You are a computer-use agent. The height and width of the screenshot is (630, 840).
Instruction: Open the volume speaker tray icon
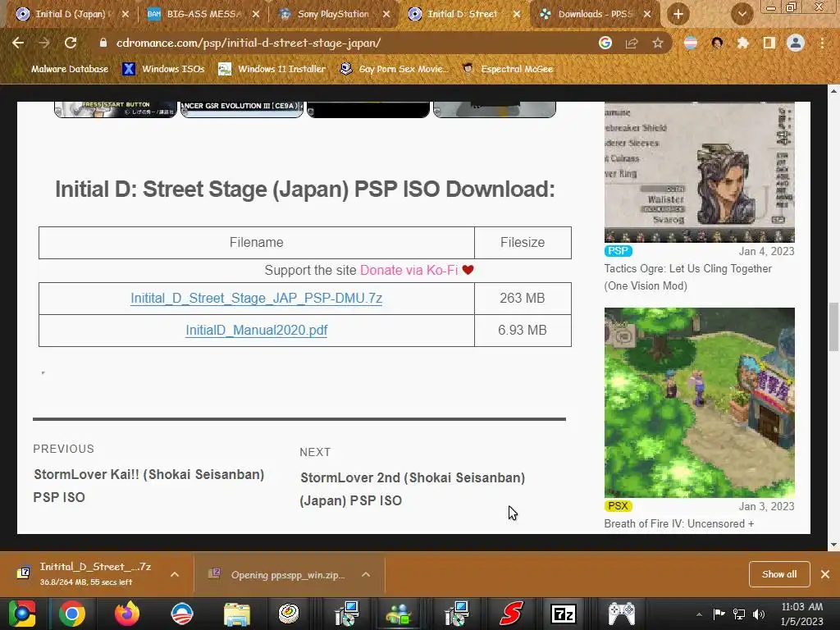pos(759,614)
